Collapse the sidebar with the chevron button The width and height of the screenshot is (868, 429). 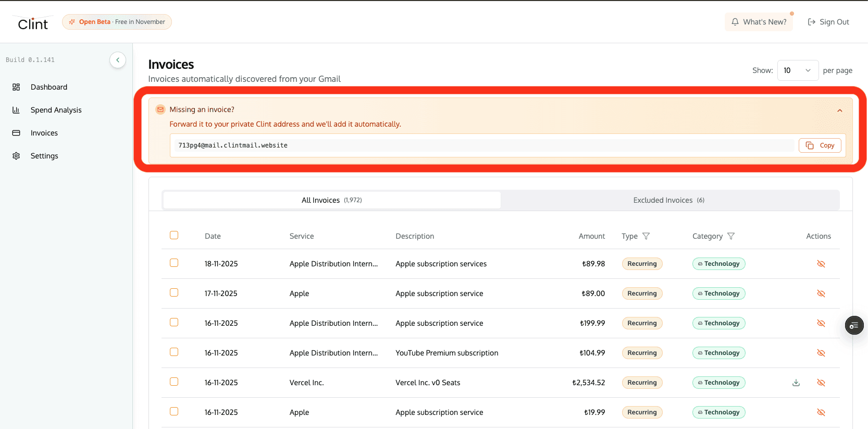(118, 60)
